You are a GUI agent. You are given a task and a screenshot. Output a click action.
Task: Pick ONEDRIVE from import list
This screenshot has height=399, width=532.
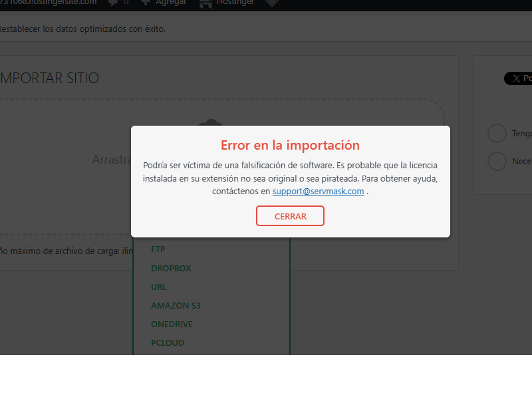[x=172, y=325]
